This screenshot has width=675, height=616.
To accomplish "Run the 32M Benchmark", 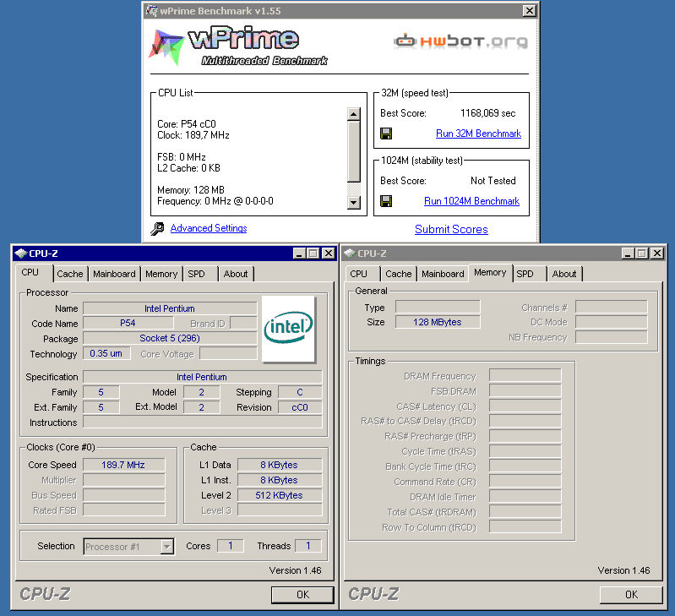I will (x=478, y=134).
